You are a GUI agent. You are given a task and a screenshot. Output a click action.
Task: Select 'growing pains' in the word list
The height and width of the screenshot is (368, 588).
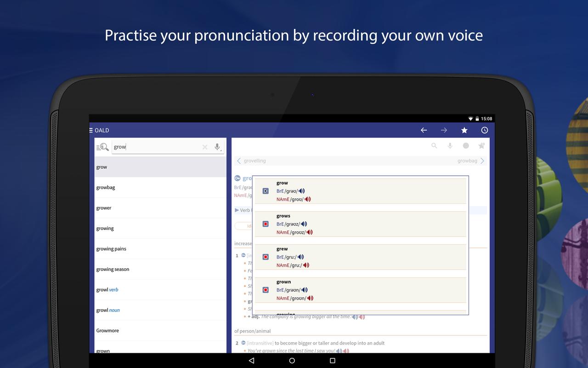click(160, 249)
